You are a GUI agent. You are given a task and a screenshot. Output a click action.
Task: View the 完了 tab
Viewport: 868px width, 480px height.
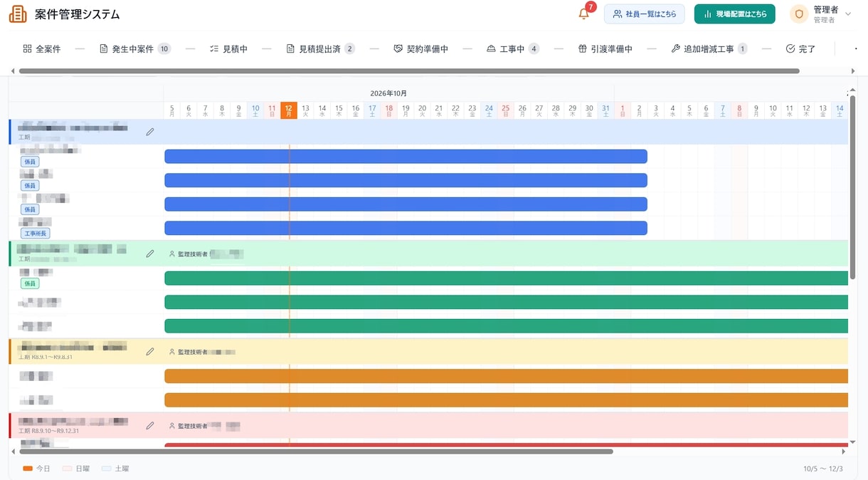click(800, 49)
